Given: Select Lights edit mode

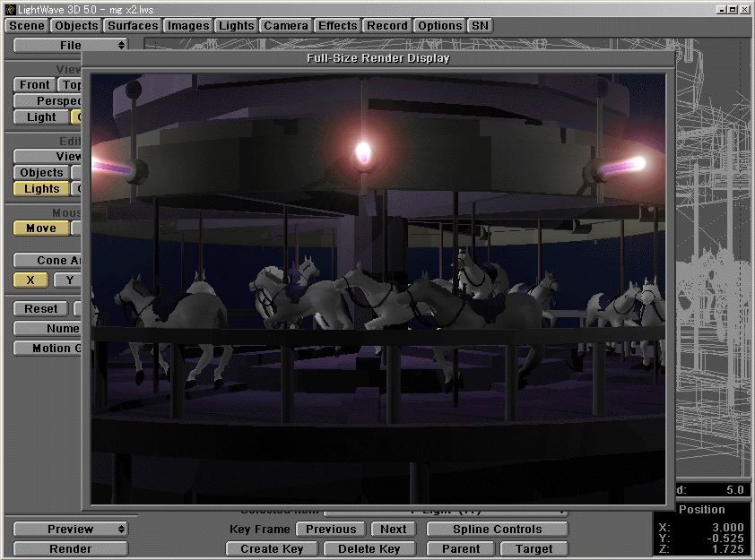Looking at the screenshot, I should 40,188.
